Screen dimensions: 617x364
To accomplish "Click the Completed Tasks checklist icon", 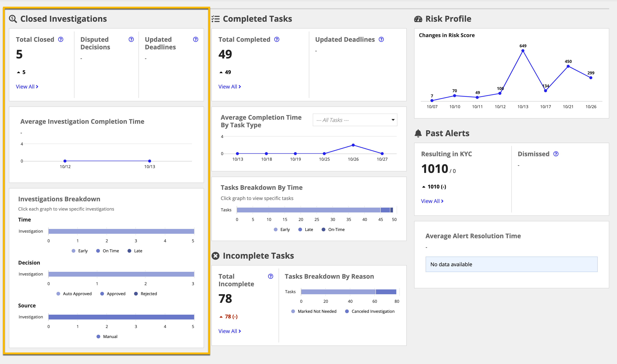I will (x=215, y=19).
